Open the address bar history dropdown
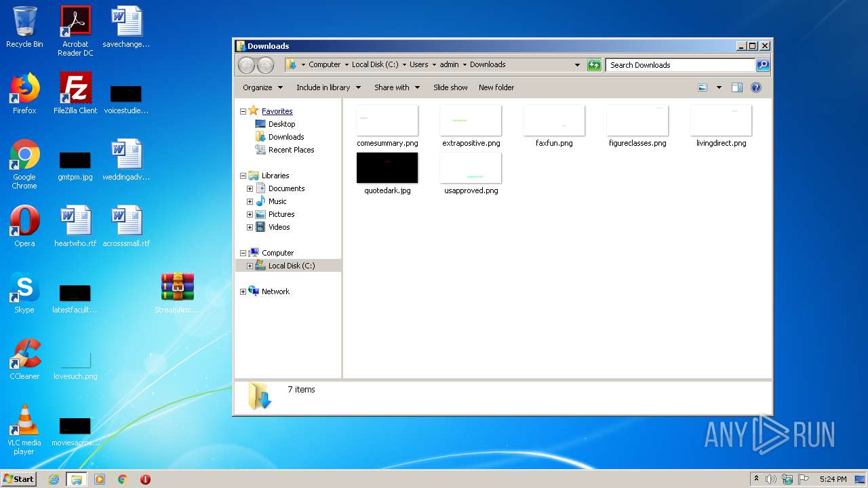 point(577,65)
